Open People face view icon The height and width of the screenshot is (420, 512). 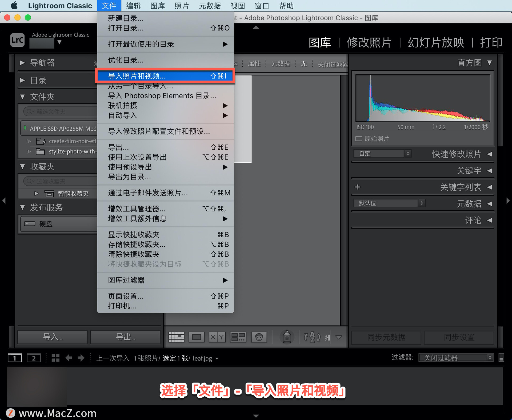259,337
